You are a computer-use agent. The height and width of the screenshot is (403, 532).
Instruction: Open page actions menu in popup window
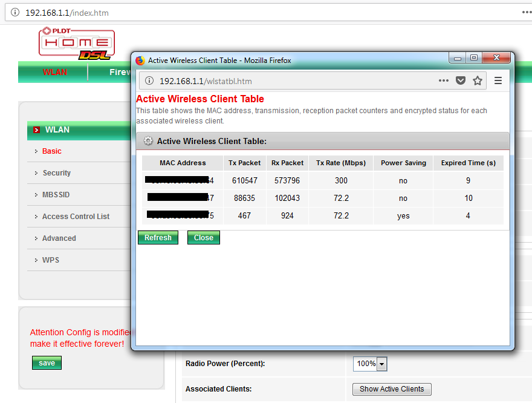click(444, 81)
